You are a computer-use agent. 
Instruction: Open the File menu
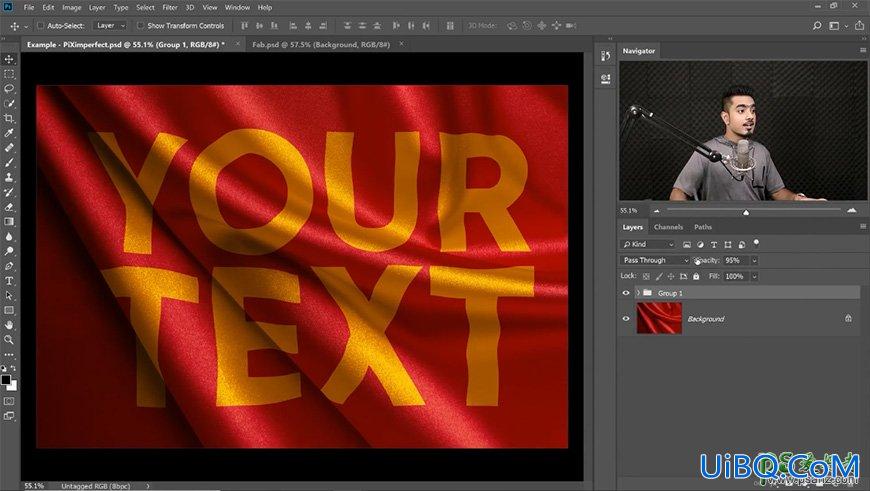point(29,7)
